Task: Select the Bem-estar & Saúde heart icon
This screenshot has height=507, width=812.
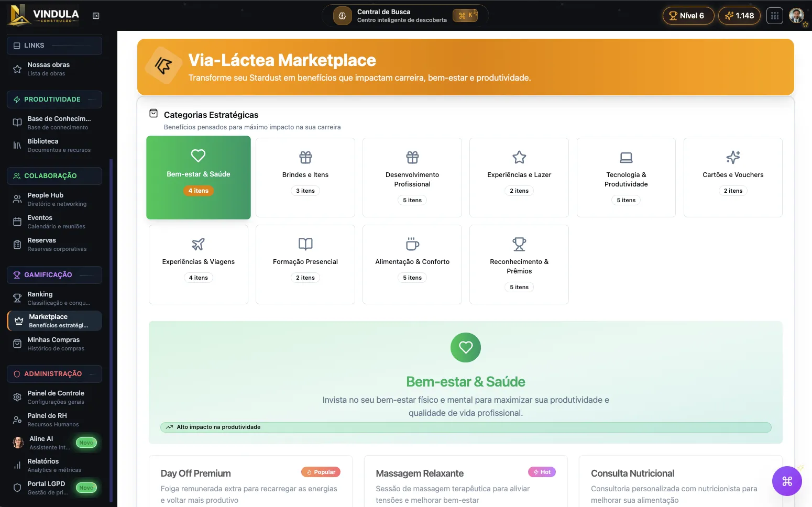Action: [x=198, y=156]
